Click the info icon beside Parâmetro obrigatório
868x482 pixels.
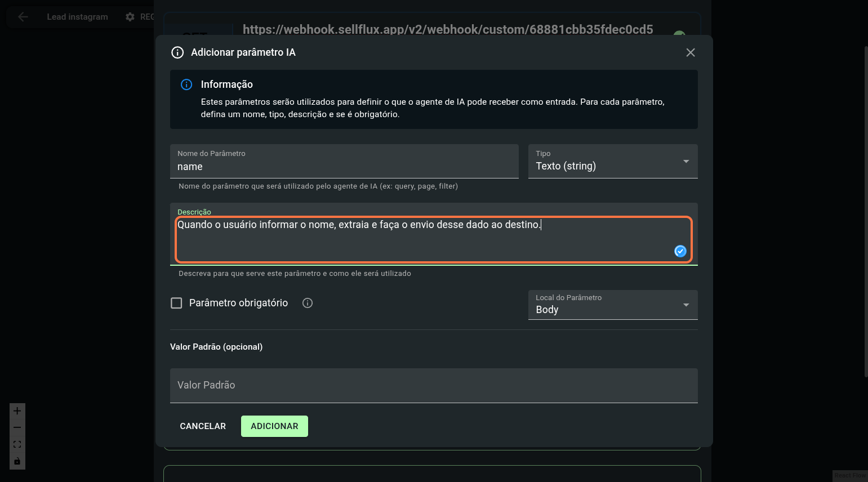click(x=308, y=303)
